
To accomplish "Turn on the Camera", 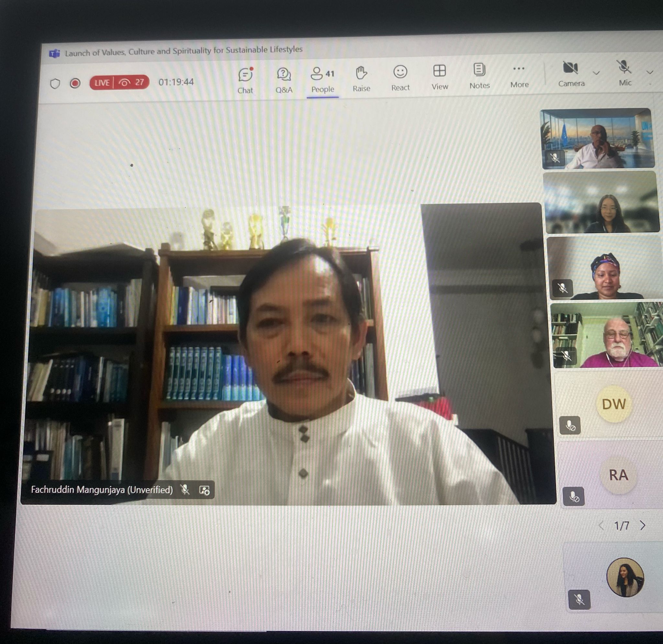I will (571, 75).
